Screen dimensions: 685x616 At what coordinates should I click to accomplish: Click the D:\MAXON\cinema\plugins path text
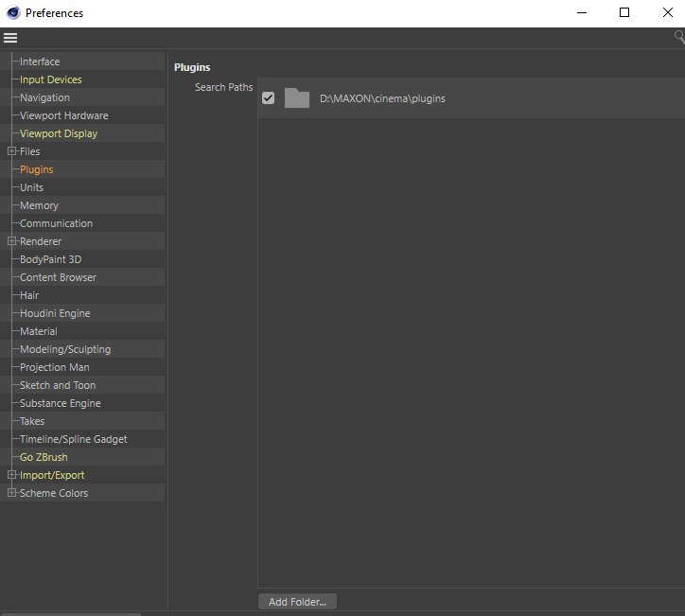pyautogui.click(x=382, y=98)
